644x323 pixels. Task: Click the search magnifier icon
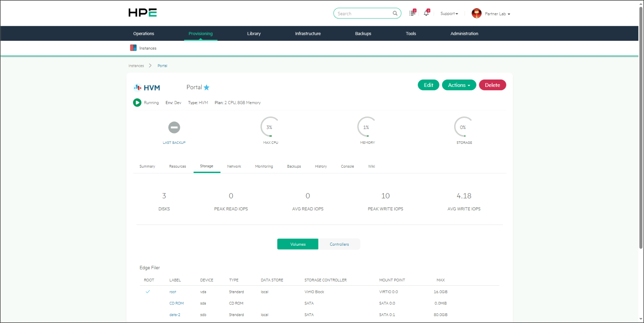[395, 13]
